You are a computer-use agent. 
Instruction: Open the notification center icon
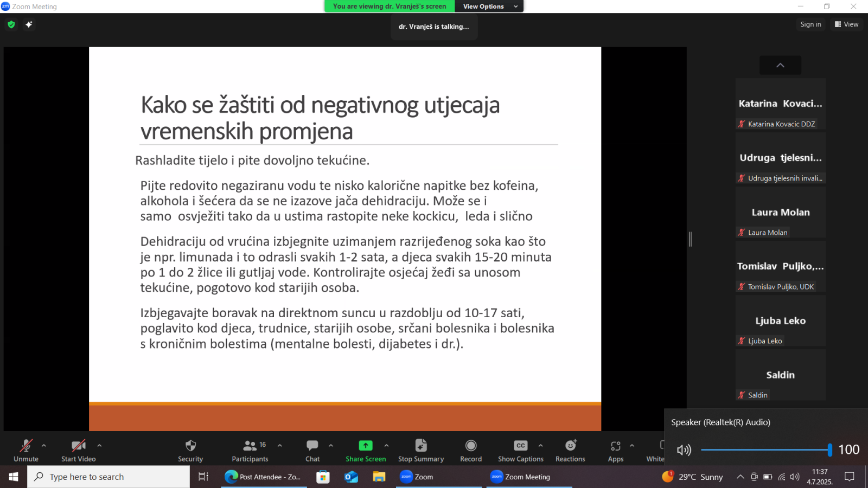850,477
